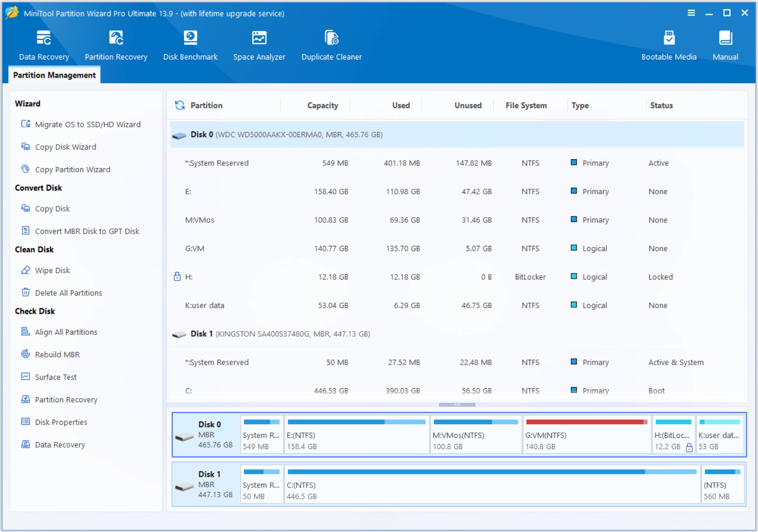The width and height of the screenshot is (758, 532).
Task: Click the Wipe Disk eraser icon
Action: pos(26,270)
